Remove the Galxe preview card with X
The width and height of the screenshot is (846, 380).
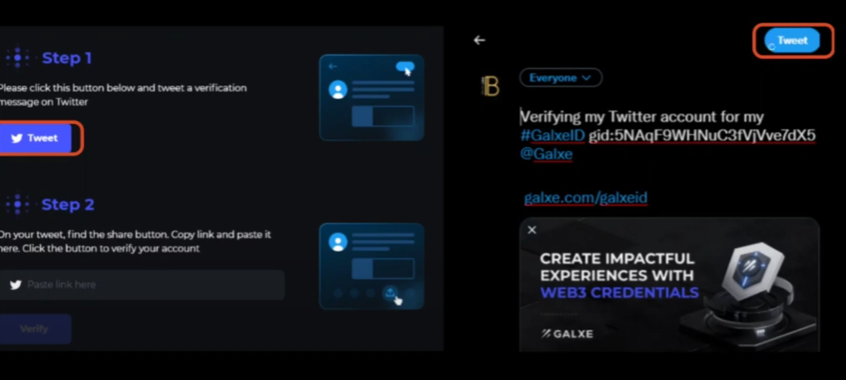pos(532,230)
